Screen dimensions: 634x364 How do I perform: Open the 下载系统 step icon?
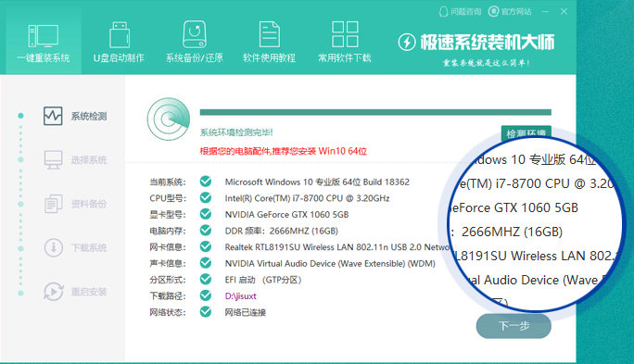pyautogui.click(x=53, y=247)
